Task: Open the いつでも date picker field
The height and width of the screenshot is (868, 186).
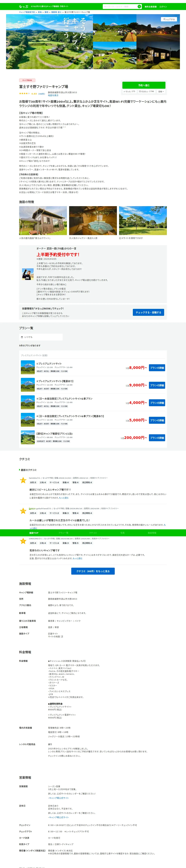Action: pos(41,337)
